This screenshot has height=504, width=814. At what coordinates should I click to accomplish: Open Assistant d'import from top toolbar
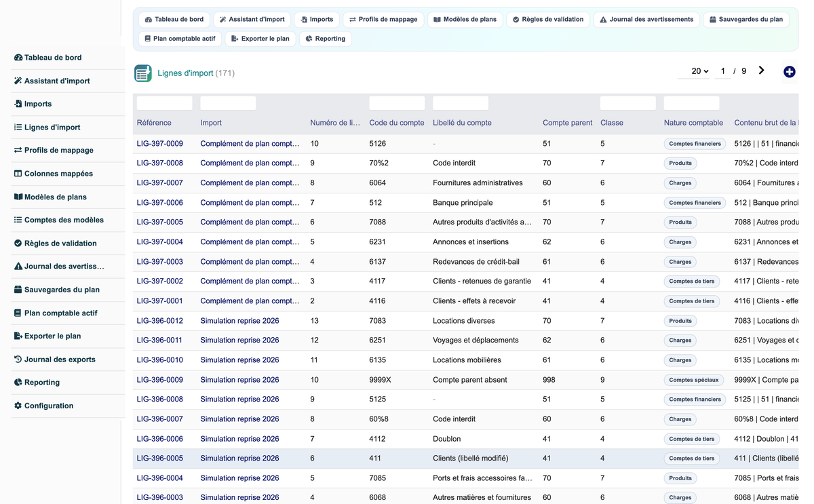tap(252, 20)
